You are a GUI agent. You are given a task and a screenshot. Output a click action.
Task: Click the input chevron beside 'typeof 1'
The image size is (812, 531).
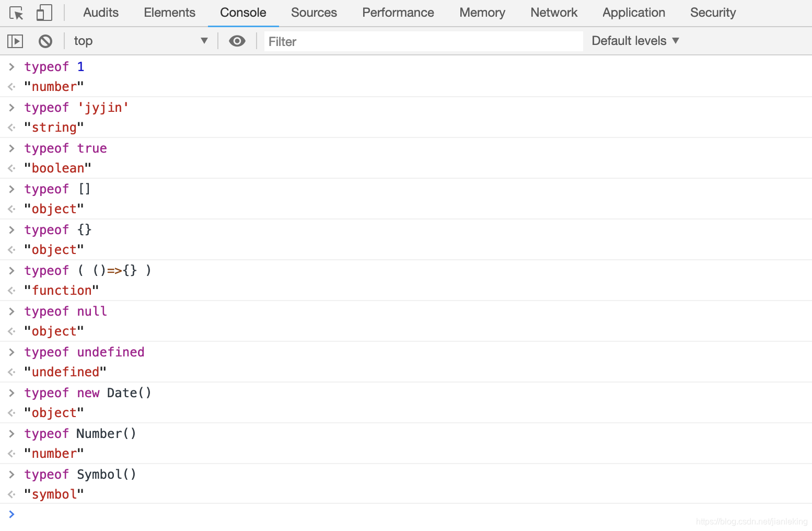11,67
